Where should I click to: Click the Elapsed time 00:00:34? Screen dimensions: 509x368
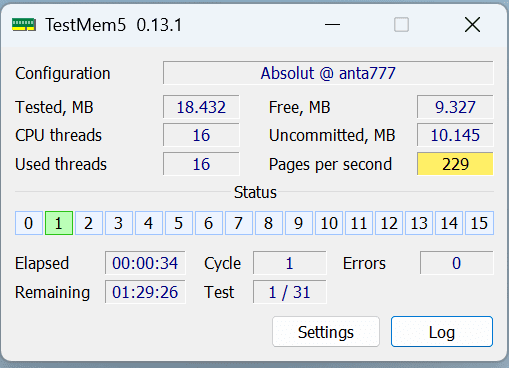click(x=145, y=263)
